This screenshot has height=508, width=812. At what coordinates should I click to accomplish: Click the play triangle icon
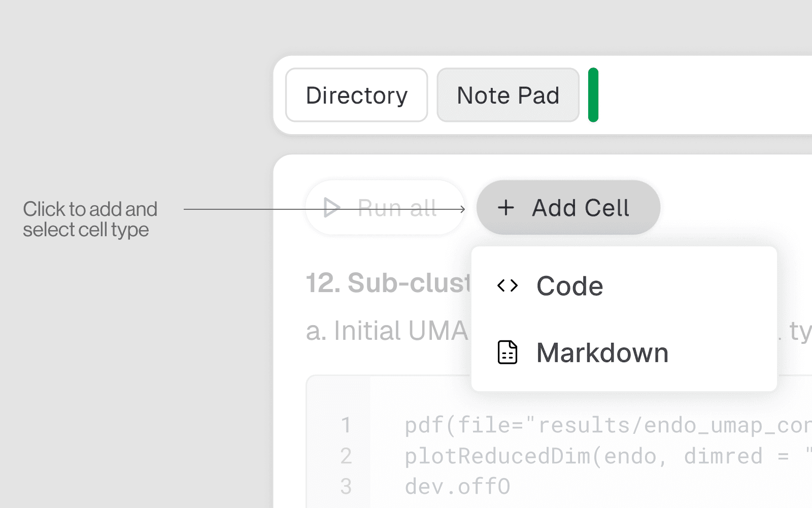pos(331,207)
